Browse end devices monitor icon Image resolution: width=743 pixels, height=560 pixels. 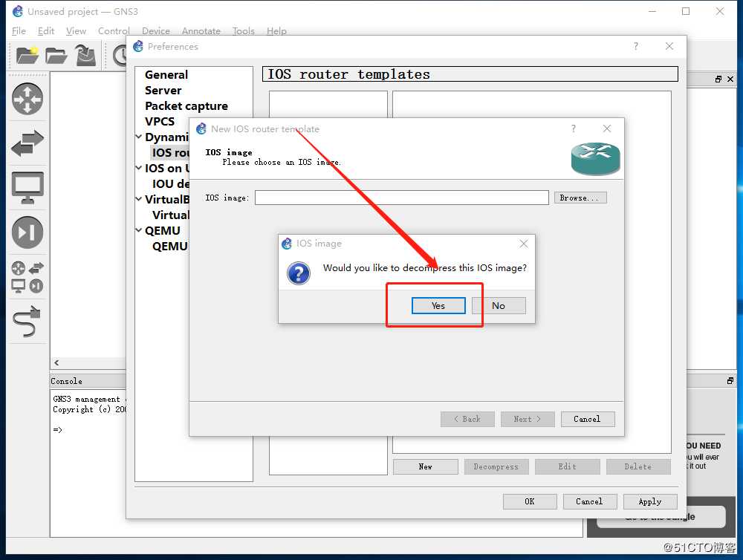[x=27, y=188]
